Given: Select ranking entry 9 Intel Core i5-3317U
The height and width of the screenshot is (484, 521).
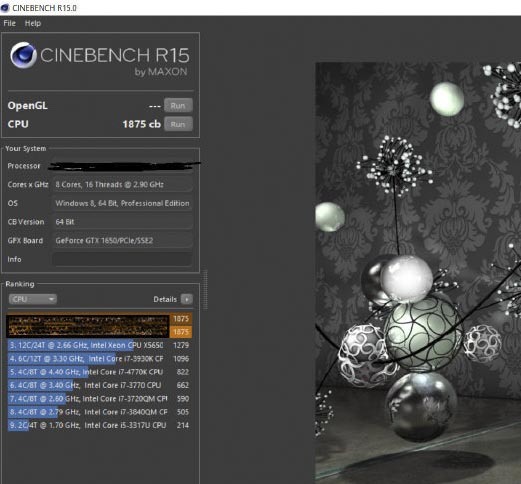Looking at the screenshot, I should 99,425.
